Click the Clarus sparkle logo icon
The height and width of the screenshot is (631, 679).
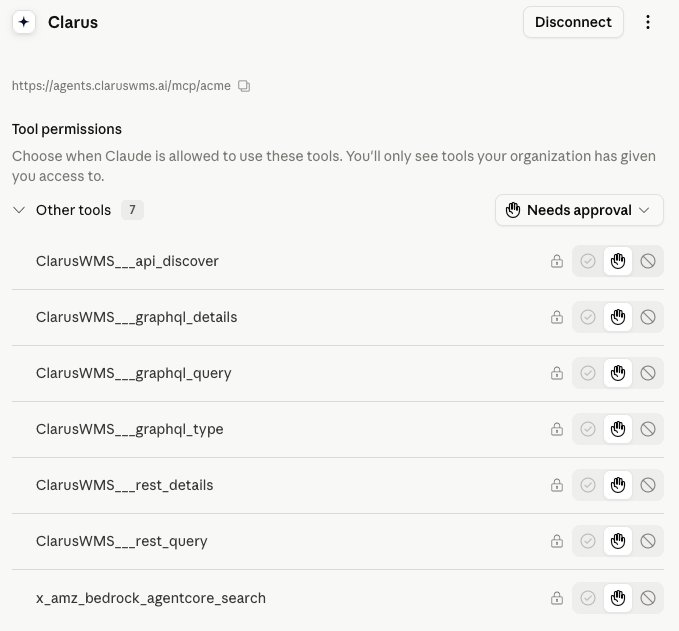[x=24, y=22]
